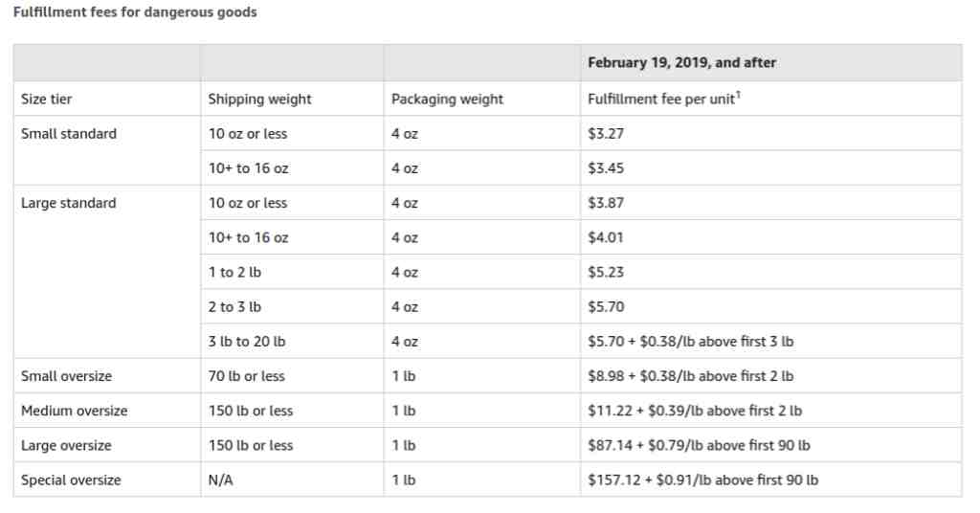This screenshot has height=513, width=980.
Task: Select the $4.01 fulfillment fee cell
Action: point(606,237)
